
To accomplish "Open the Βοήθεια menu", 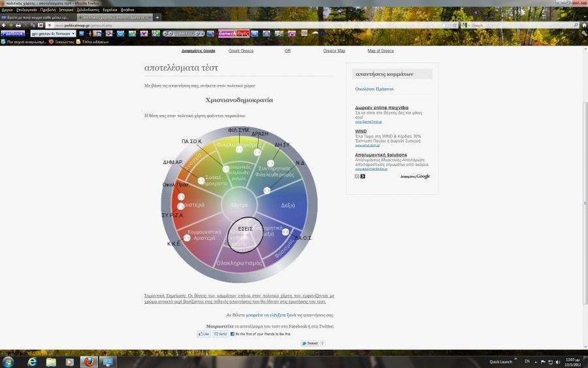I will [127, 10].
